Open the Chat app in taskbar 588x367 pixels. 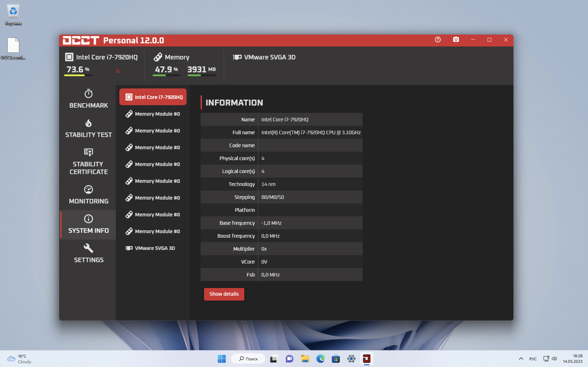pyautogui.click(x=289, y=359)
